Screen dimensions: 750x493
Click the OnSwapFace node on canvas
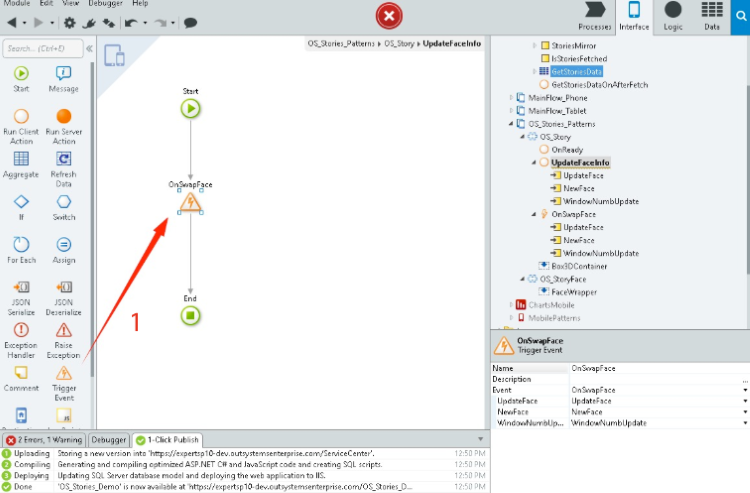(x=190, y=203)
